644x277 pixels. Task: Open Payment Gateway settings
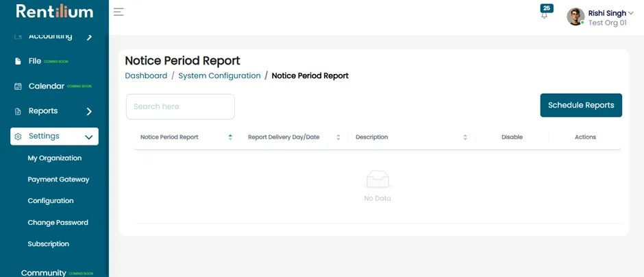click(58, 180)
